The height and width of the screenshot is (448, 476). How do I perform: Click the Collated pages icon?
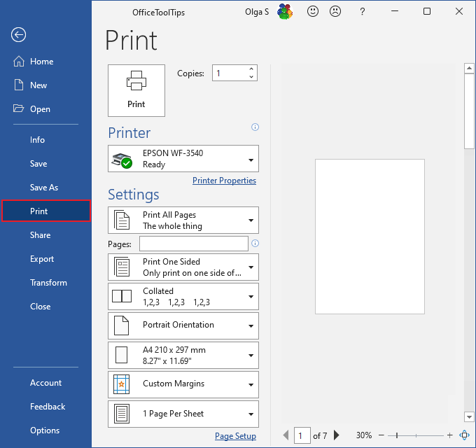(x=122, y=296)
